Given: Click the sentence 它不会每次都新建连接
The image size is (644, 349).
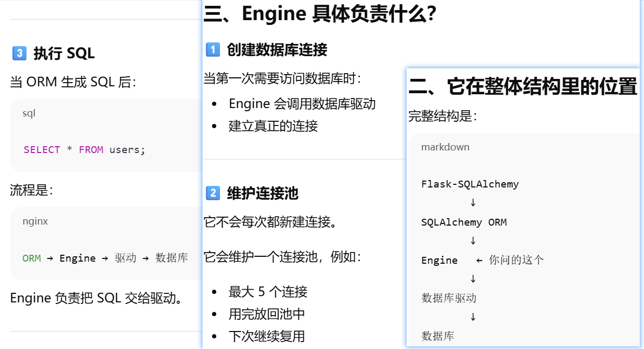Looking at the screenshot, I should (x=271, y=221).
